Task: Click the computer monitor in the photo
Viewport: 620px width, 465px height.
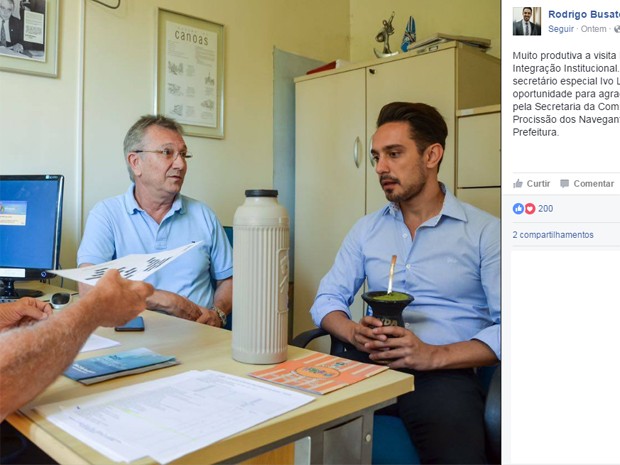Action: [31, 236]
